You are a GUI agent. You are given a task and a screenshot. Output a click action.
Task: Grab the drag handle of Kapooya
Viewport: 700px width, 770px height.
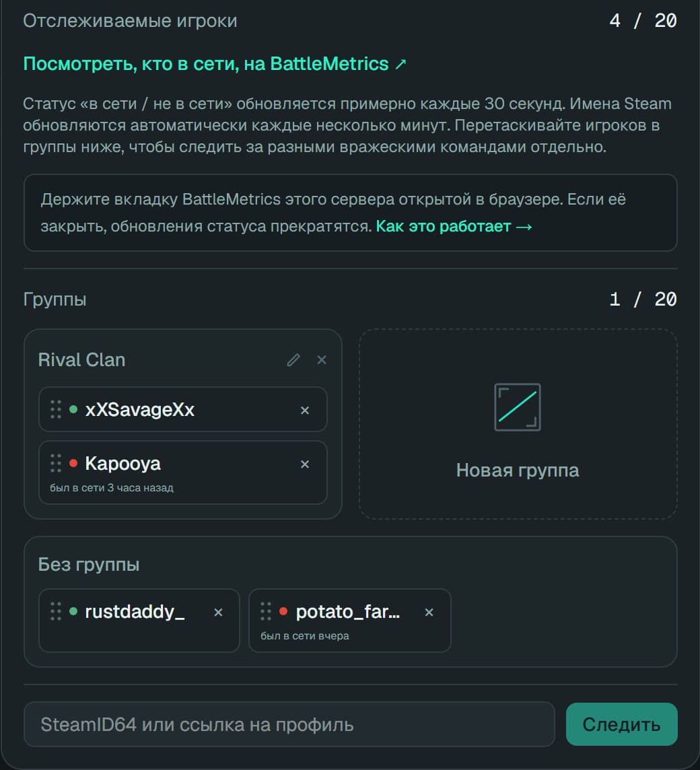pos(56,463)
